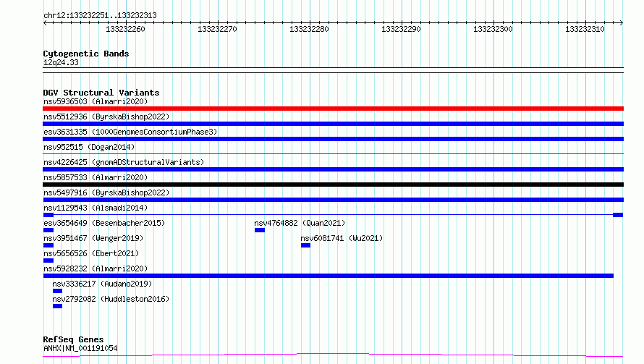The width and height of the screenshot is (644, 364).
Task: Click the blue block under nsv2792082
Action: 57,306
